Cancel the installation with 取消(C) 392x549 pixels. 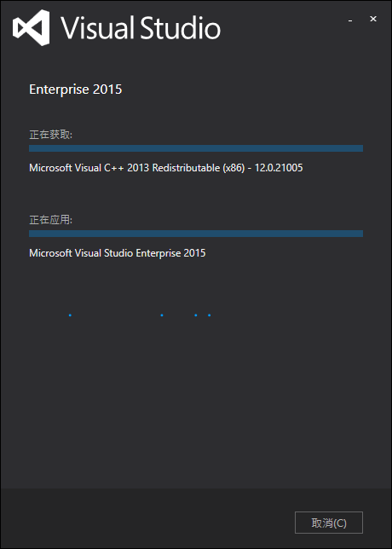click(x=329, y=523)
